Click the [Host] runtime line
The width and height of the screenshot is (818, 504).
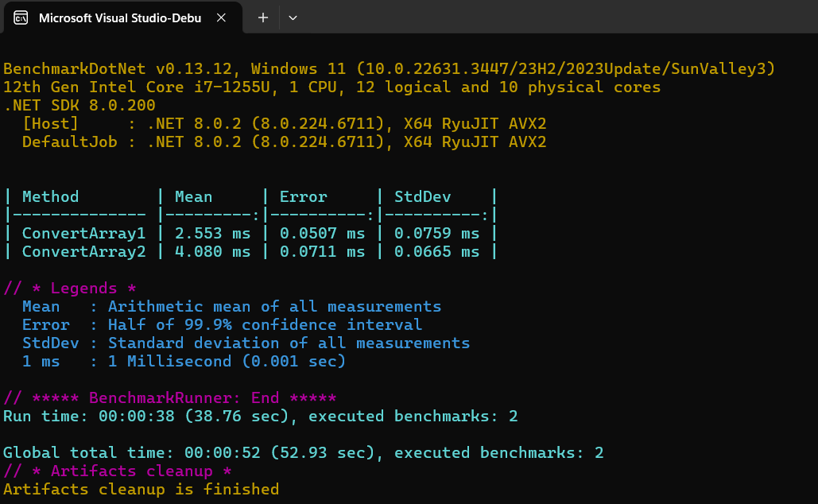(285, 124)
